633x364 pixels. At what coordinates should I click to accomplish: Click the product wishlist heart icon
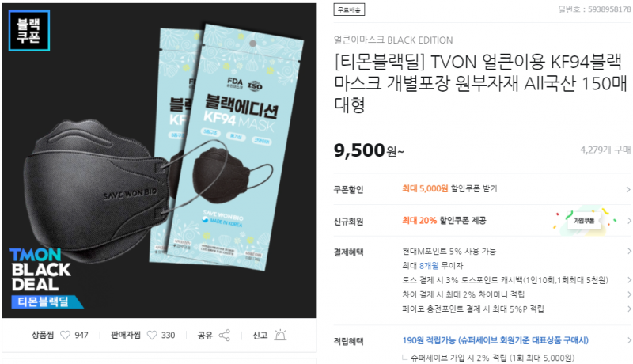tap(65, 335)
